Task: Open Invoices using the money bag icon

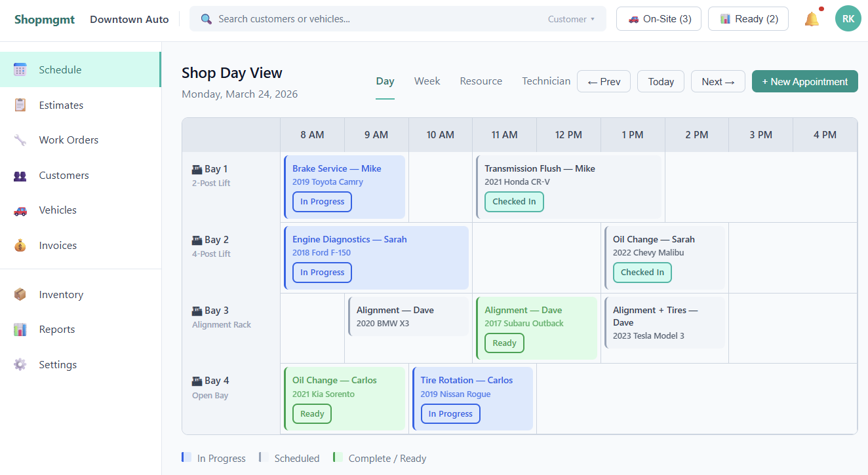Action: (20, 246)
